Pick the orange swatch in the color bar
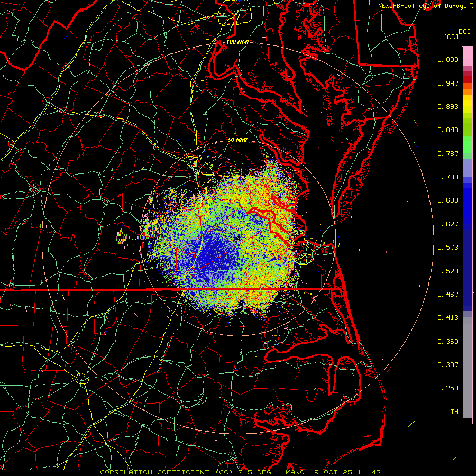Image resolution: width=476 pixels, height=476 pixels. [467, 91]
